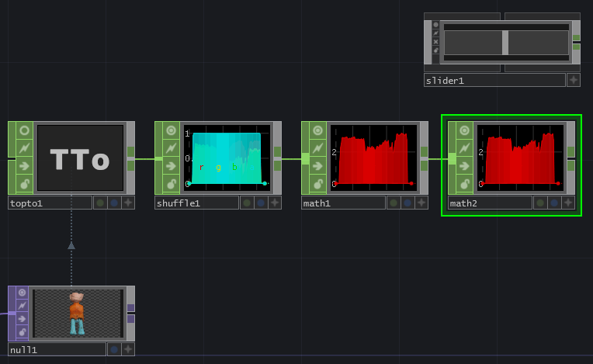Click the plus icon beside slider1 name
593x364 pixels.
(x=573, y=80)
